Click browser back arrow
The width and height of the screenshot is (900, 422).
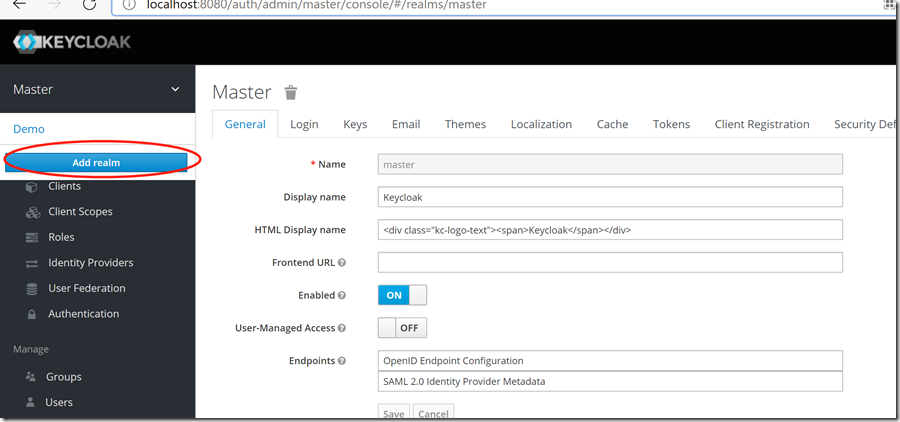[x=20, y=5]
